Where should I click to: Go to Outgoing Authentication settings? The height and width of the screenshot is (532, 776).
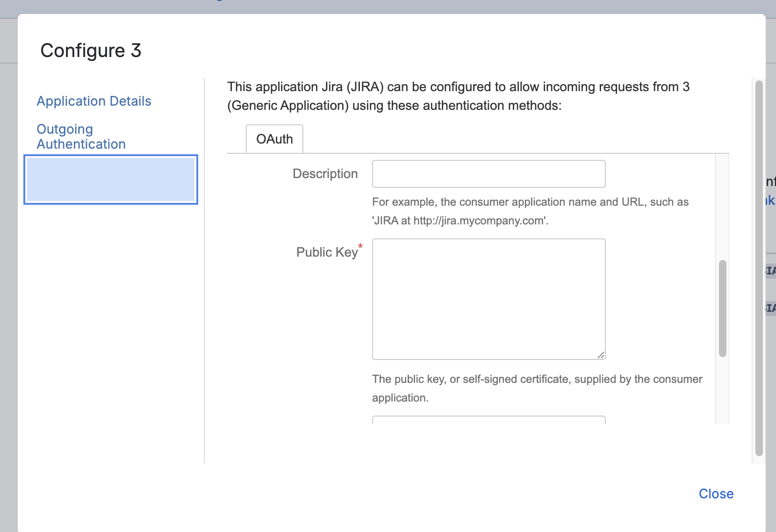pos(81,137)
